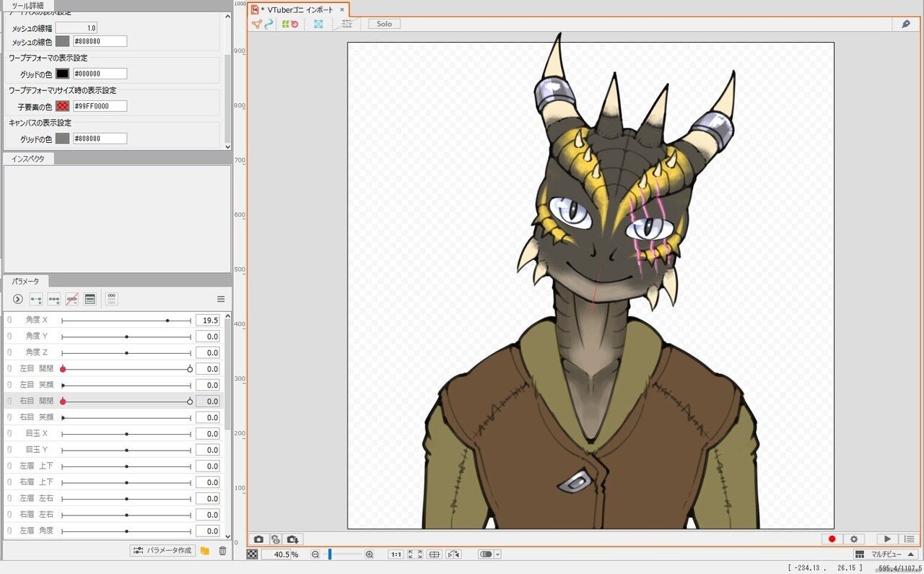Select the 目玉 Y parameter label

coord(36,450)
